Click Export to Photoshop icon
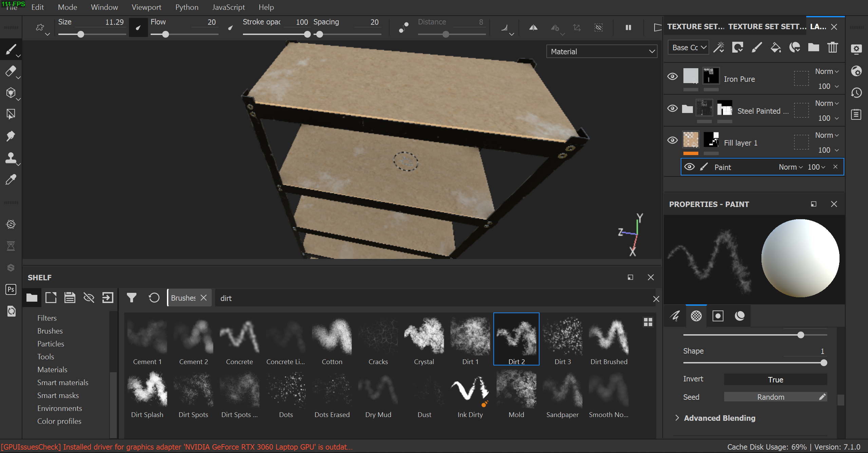 [11, 289]
